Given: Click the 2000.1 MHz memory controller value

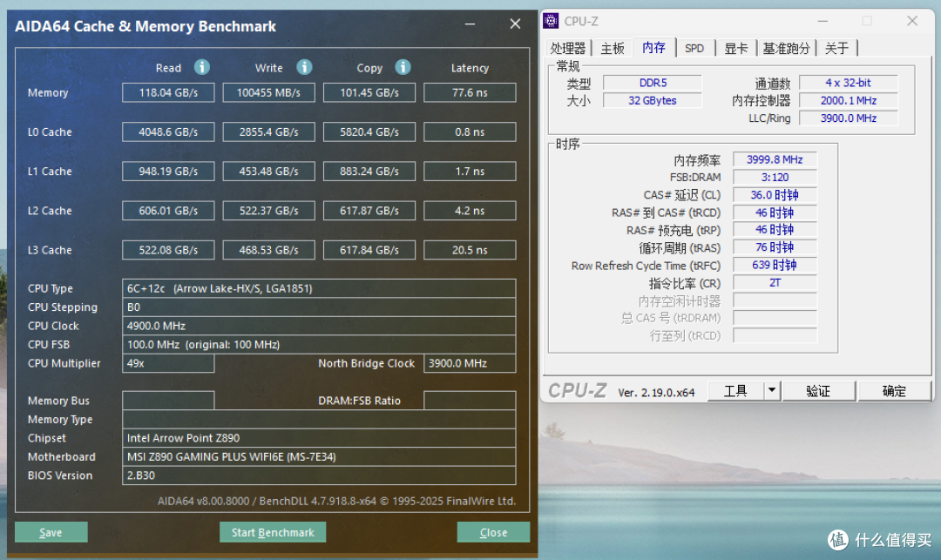Looking at the screenshot, I should point(848,100).
